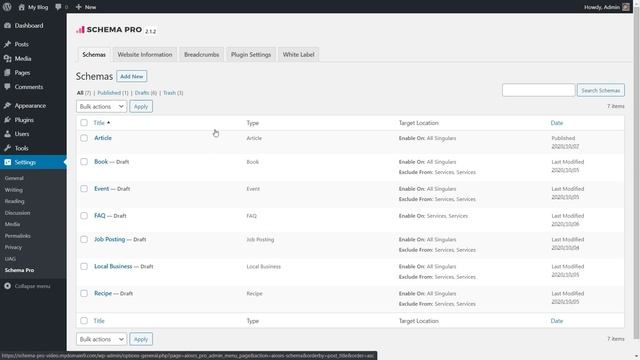Click the Schema Pro logo icon
The width and height of the screenshot is (640, 360).
[80, 29]
